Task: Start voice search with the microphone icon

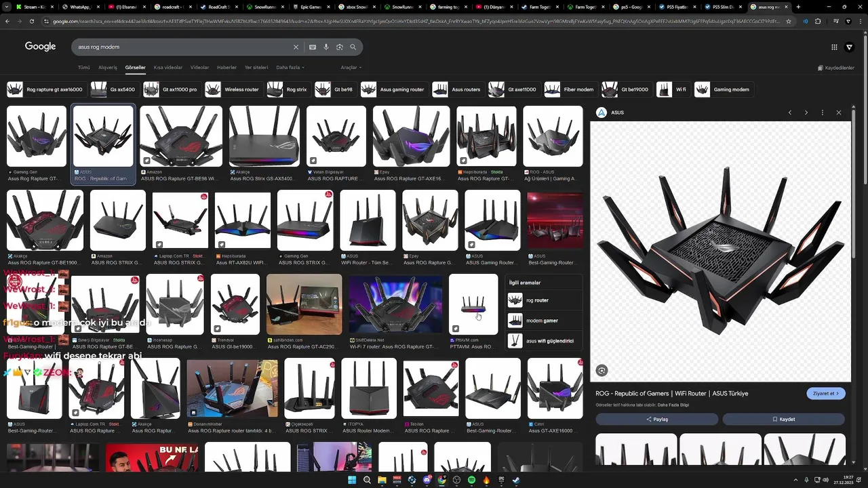Action: (x=326, y=47)
